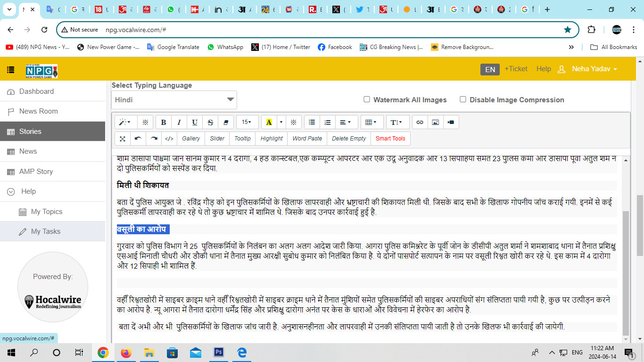Click the yellow highlight color swatch
Viewport: 644px width, 362px height.
point(269,123)
